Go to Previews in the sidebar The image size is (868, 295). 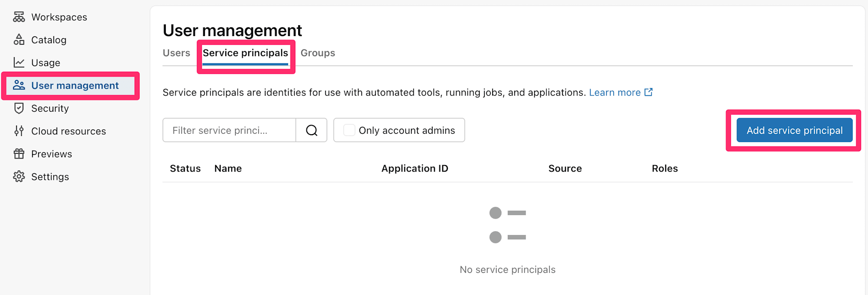(x=52, y=154)
